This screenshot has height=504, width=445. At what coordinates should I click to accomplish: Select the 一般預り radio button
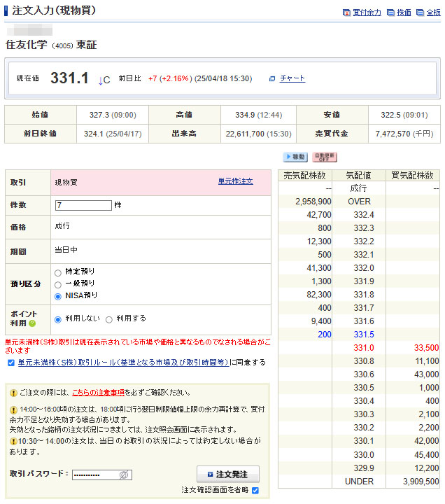(x=57, y=284)
